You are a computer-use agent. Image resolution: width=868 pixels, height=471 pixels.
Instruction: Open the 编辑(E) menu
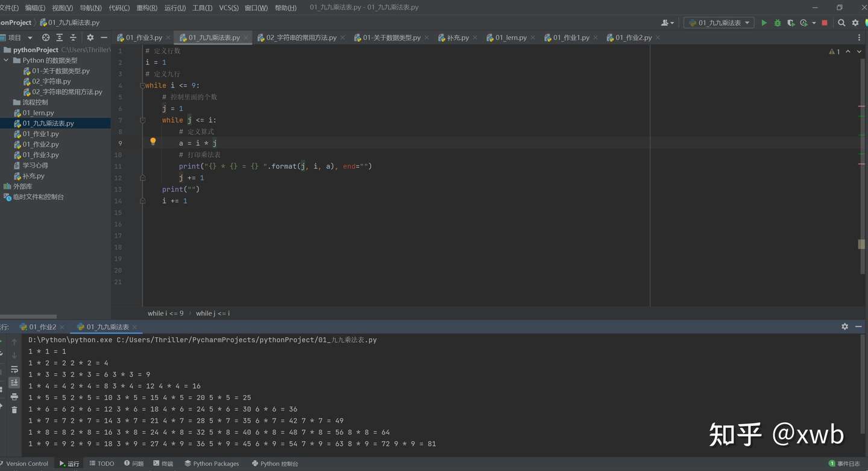point(34,8)
